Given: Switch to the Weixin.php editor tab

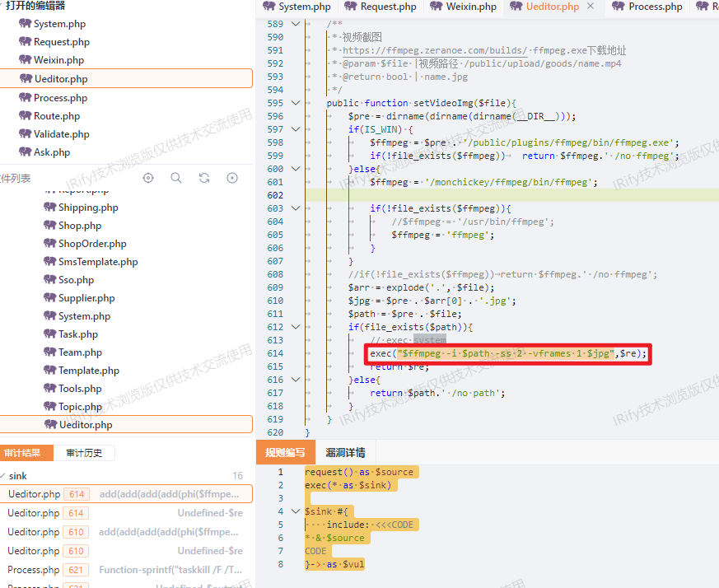Looking at the screenshot, I should click(x=464, y=7).
